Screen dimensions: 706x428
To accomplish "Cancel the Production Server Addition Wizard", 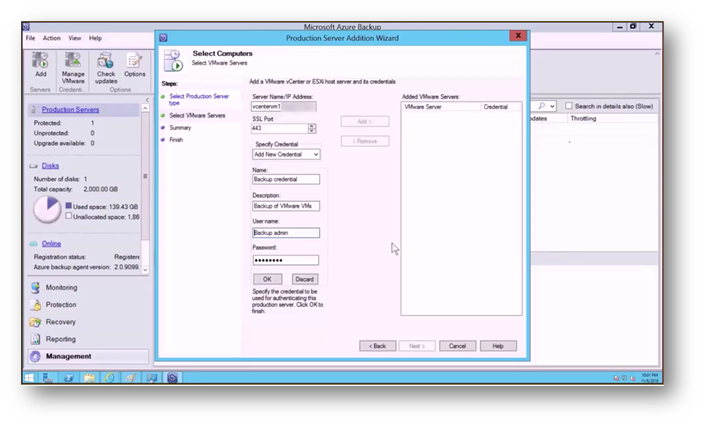I will [x=457, y=346].
